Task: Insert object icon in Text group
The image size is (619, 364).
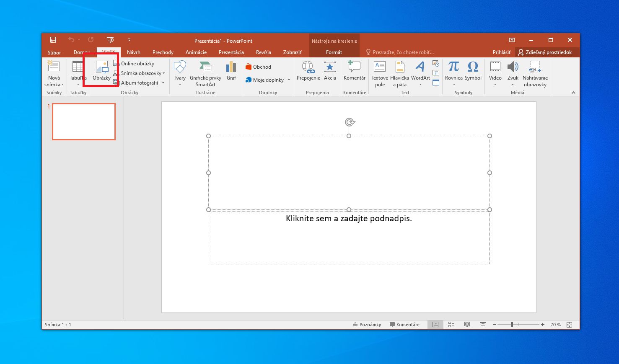Action: tap(436, 83)
